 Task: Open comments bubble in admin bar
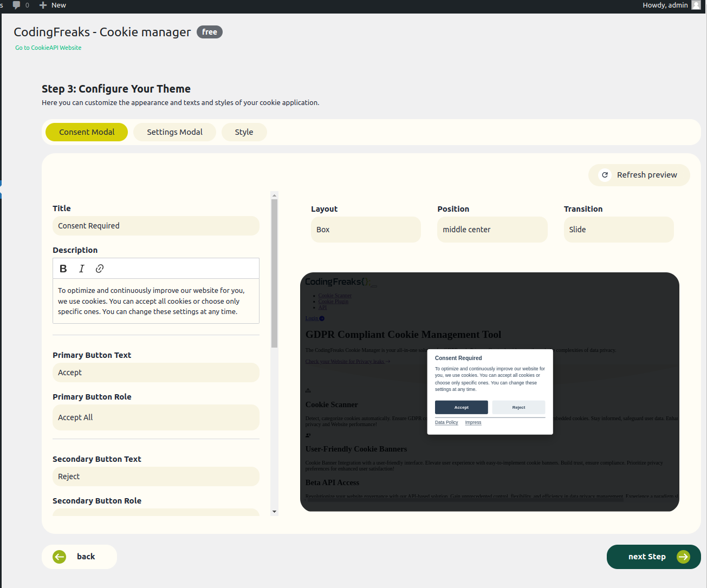pos(17,5)
